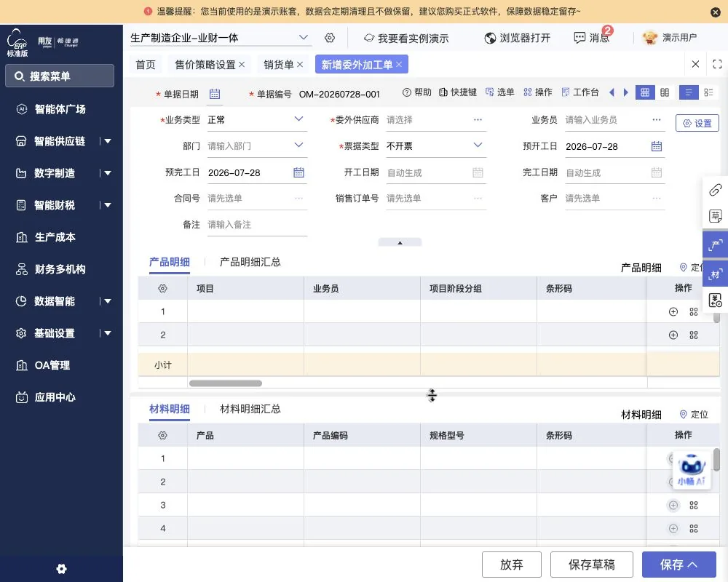Expand 数据智能 sidebar menu

pos(108,301)
